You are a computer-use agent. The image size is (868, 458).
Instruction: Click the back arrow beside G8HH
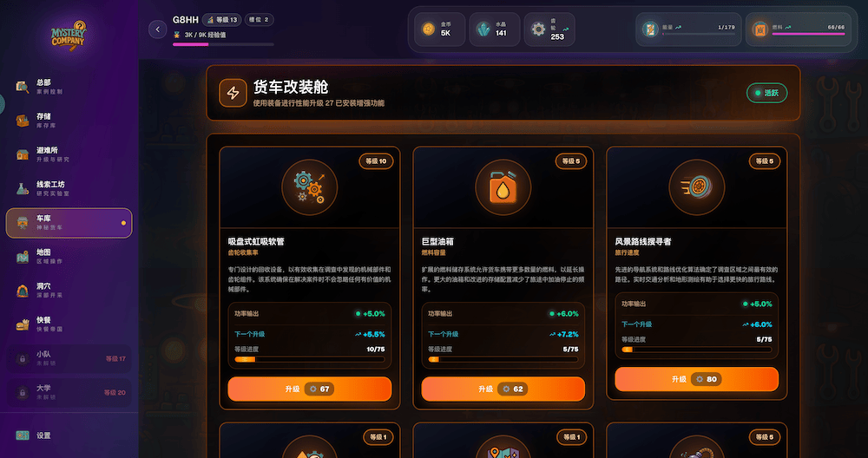[x=158, y=29]
